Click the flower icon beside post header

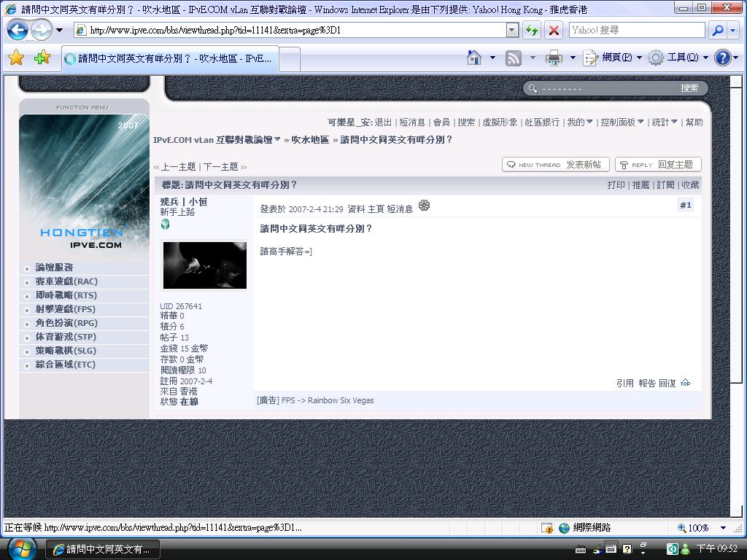pos(424,206)
